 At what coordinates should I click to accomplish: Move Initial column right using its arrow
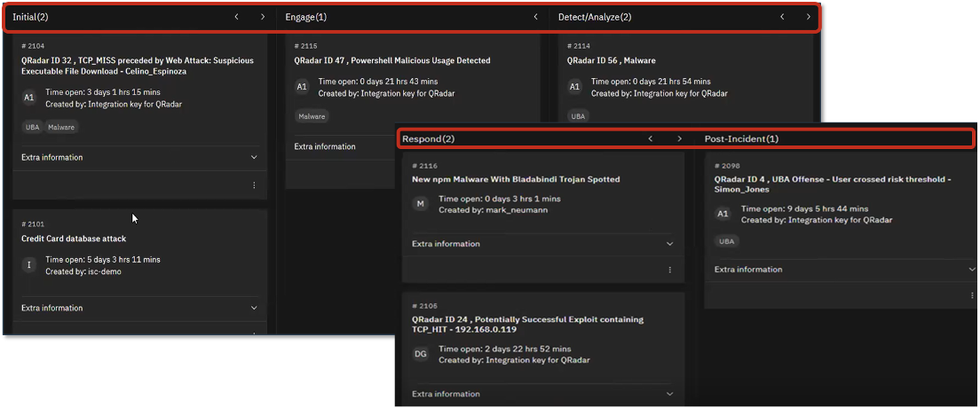(263, 17)
